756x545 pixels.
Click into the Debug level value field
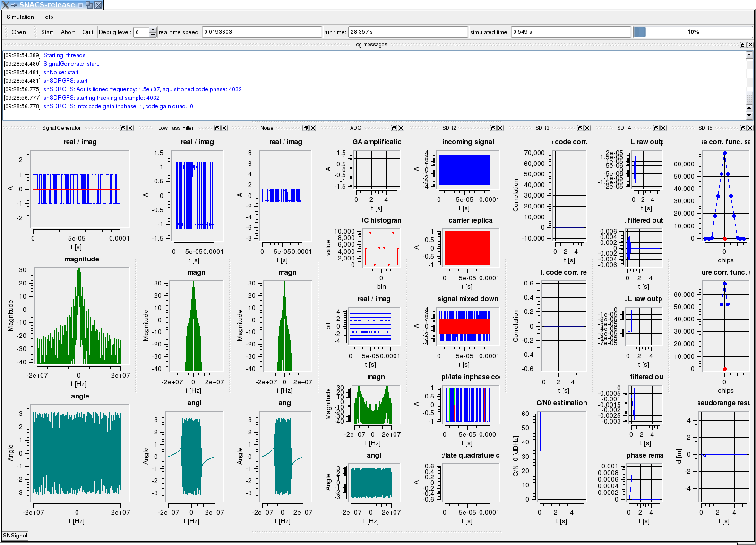[x=141, y=32]
